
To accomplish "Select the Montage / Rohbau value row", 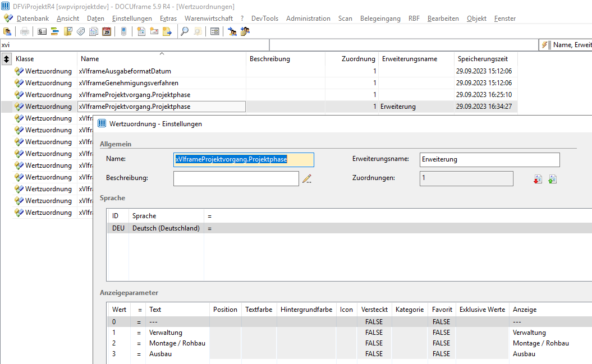I will tap(349, 343).
